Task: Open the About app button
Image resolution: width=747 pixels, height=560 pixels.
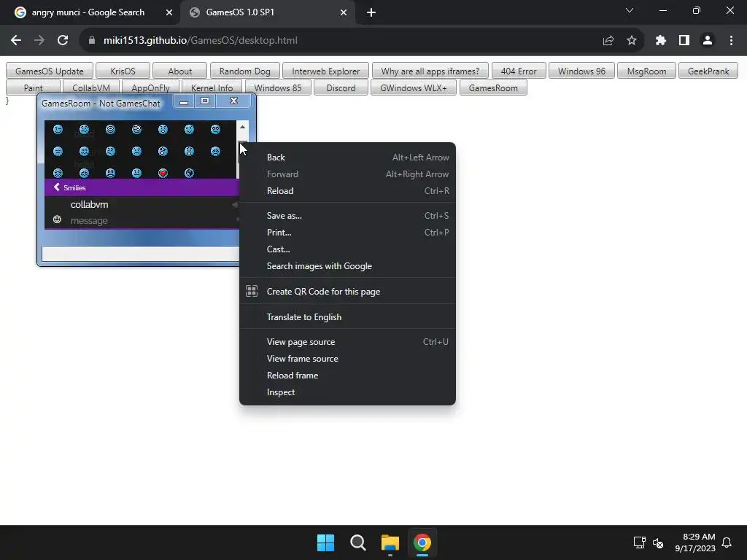Action: pos(179,71)
